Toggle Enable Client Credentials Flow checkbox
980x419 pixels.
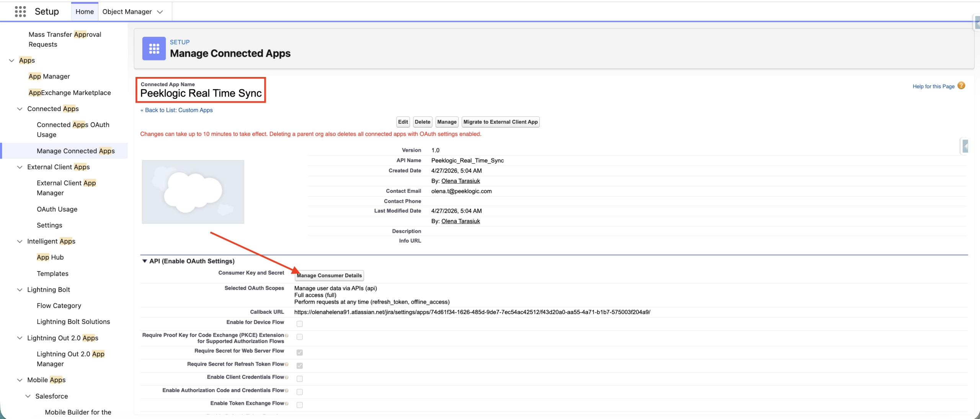[300, 379]
